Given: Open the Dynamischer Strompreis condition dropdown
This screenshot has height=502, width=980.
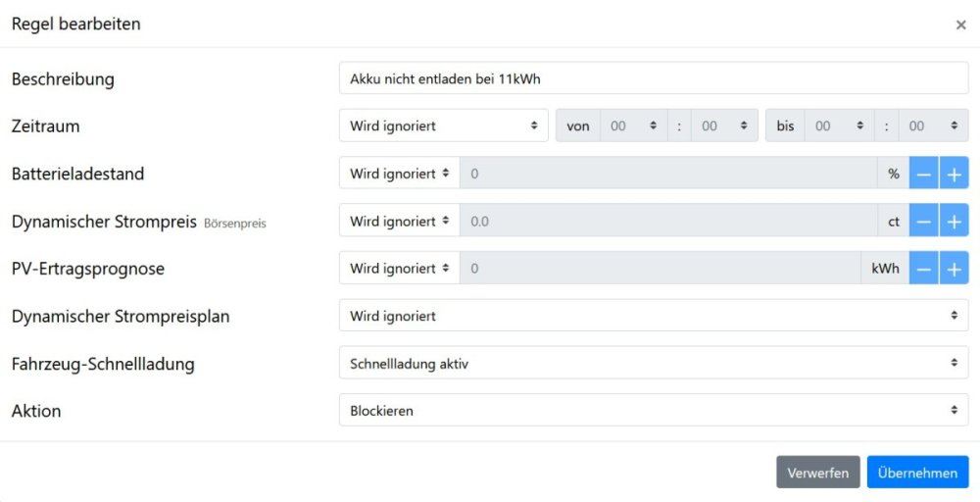Looking at the screenshot, I should [399, 222].
